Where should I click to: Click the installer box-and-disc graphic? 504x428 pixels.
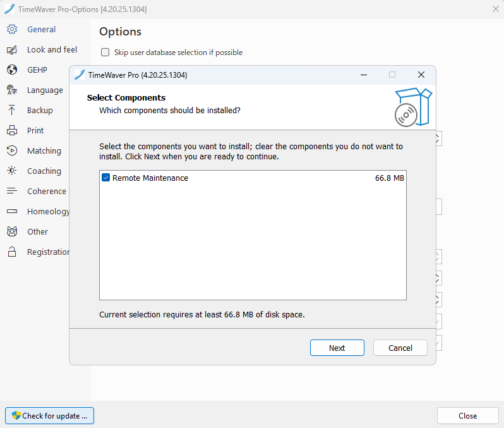coord(413,107)
